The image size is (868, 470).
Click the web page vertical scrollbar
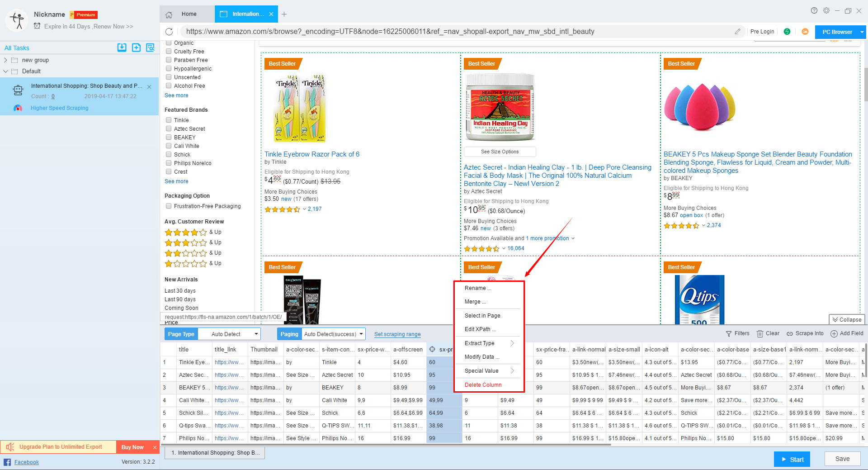[866, 85]
